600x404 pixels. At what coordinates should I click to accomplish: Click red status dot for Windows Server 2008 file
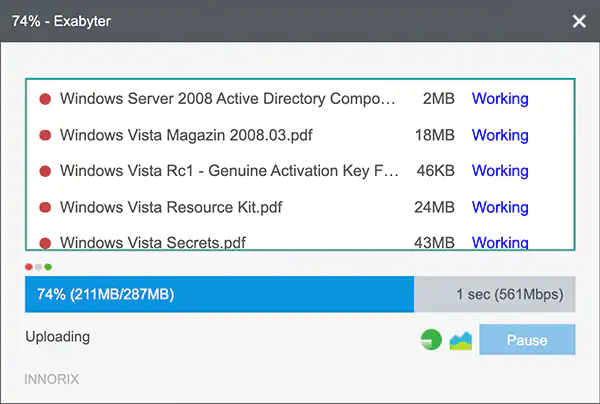tap(45, 99)
